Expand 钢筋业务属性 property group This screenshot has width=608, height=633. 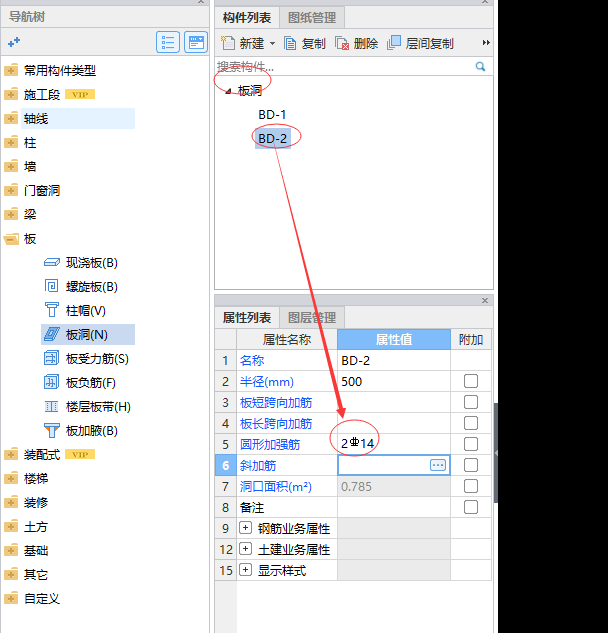click(x=245, y=528)
